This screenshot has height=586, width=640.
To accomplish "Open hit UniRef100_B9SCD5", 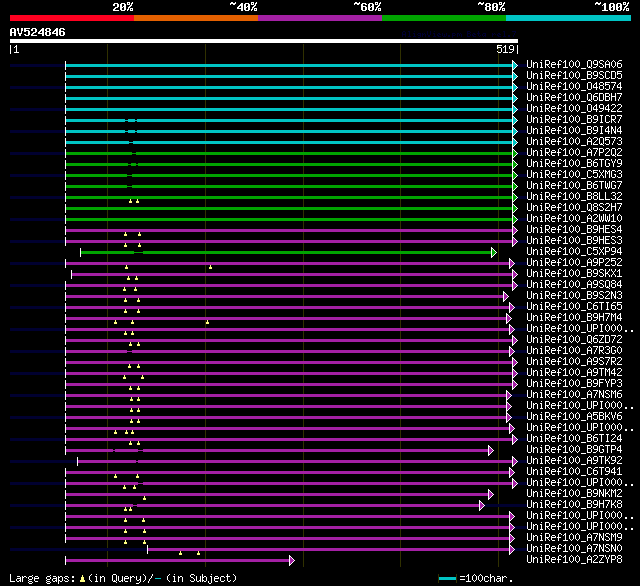I will coord(574,75).
